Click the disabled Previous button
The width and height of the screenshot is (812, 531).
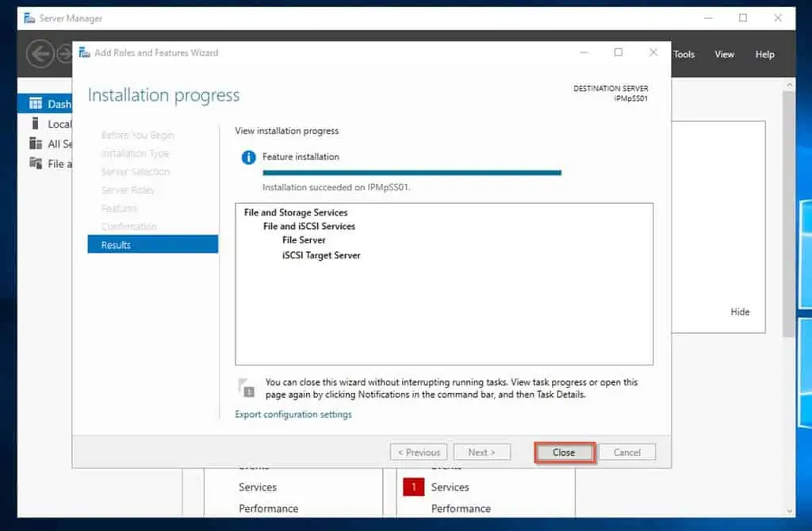pos(419,453)
